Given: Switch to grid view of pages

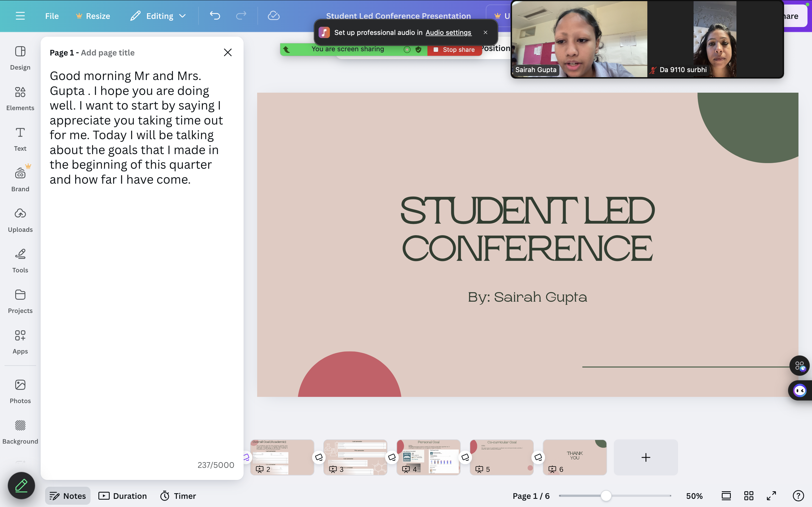Looking at the screenshot, I should point(749,496).
